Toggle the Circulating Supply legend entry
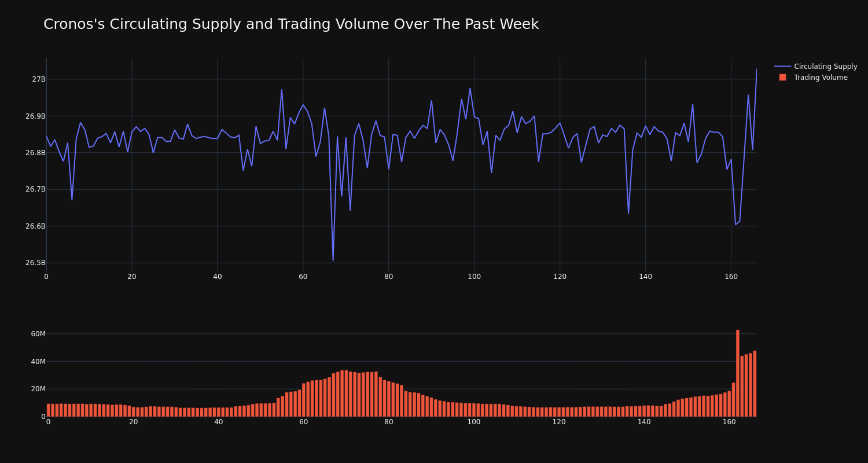The image size is (868, 463). (x=816, y=67)
